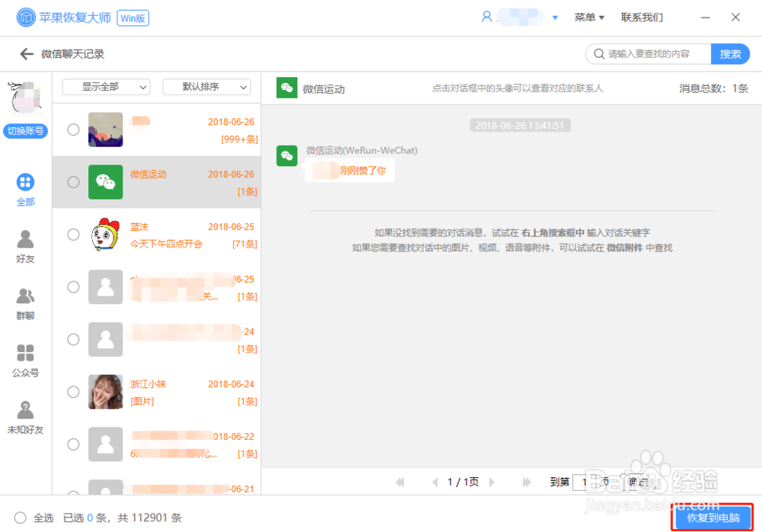
Task: Open the 显示全部 filter dropdown
Action: point(107,87)
